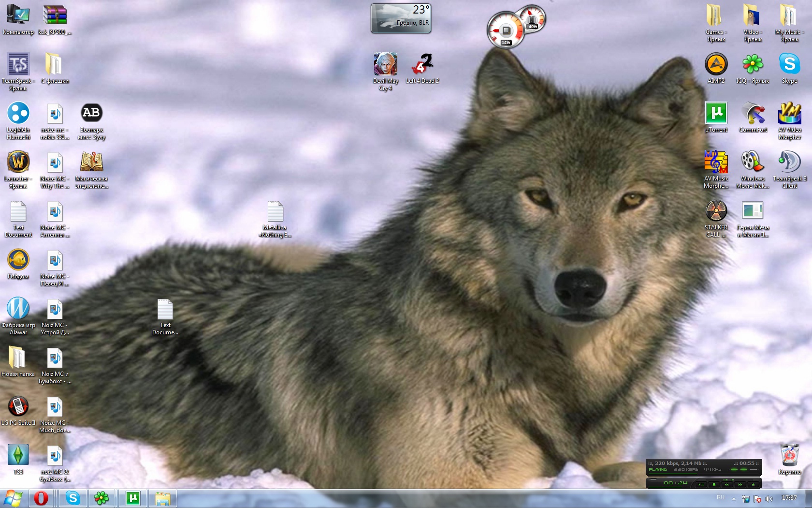Toggle the speaker volume tray icon
The width and height of the screenshot is (812, 508).
click(x=769, y=498)
